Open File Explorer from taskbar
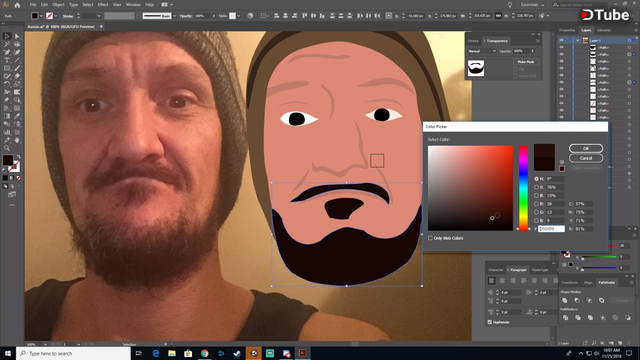This screenshot has height=360, width=640. point(172,353)
